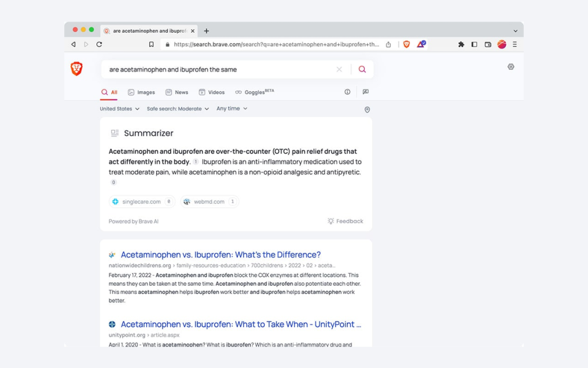The height and width of the screenshot is (368, 588).
Task: Open the browser hamburger menu
Action: 515,44
